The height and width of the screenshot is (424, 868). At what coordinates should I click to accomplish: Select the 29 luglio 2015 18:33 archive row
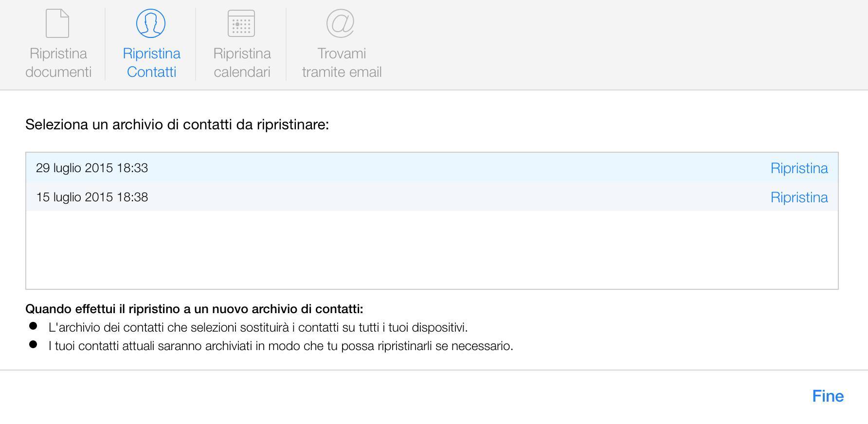[x=432, y=168]
